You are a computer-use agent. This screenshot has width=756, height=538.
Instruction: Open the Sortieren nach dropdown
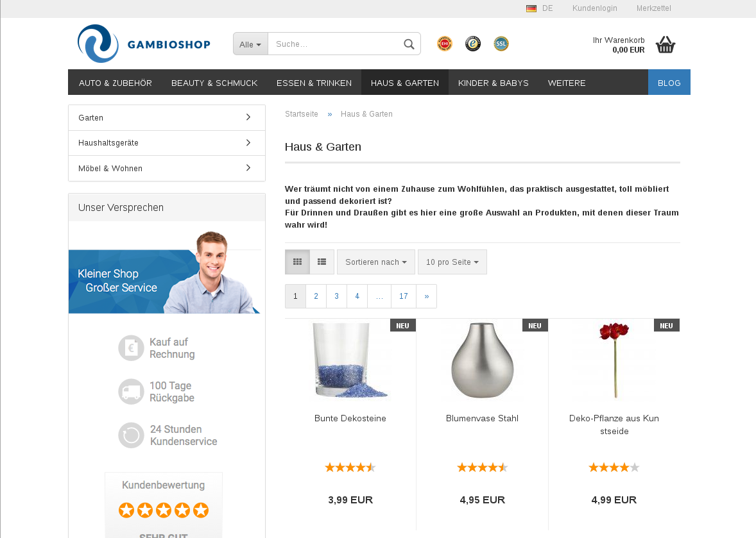[376, 262]
